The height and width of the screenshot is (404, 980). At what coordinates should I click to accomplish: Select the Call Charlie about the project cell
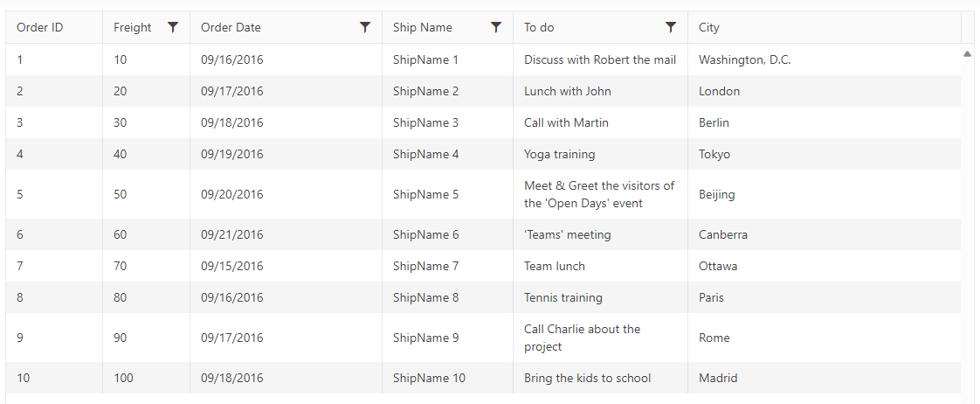point(601,338)
